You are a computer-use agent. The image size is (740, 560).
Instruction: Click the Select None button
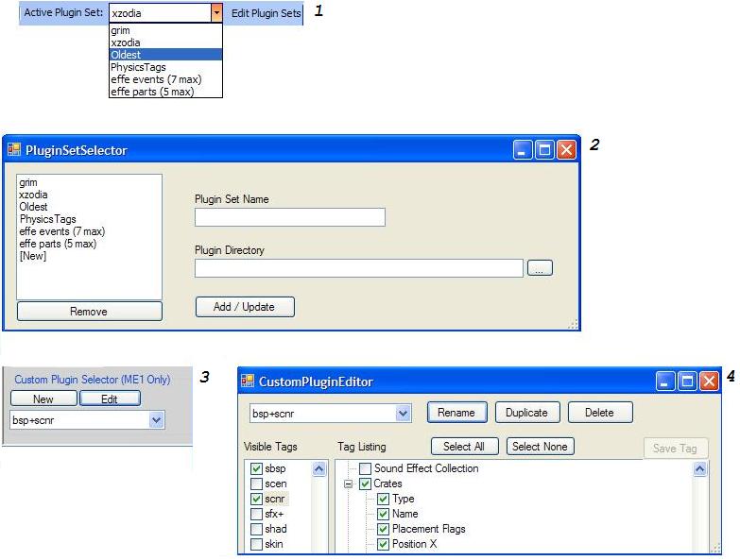point(540,447)
